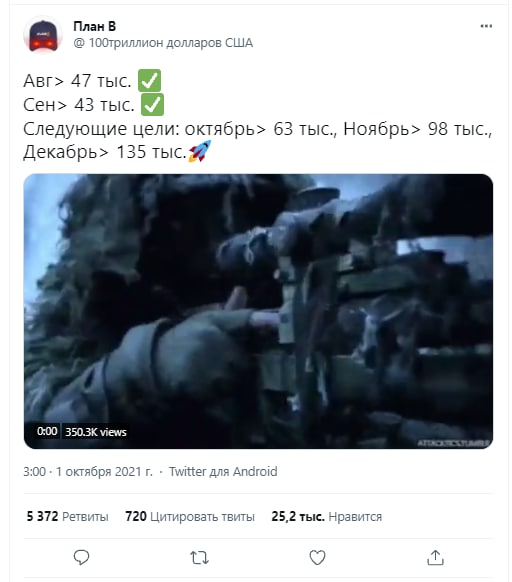Play the sniper video thumbnail
Image resolution: width=512 pixels, height=582 pixels.
click(x=258, y=311)
